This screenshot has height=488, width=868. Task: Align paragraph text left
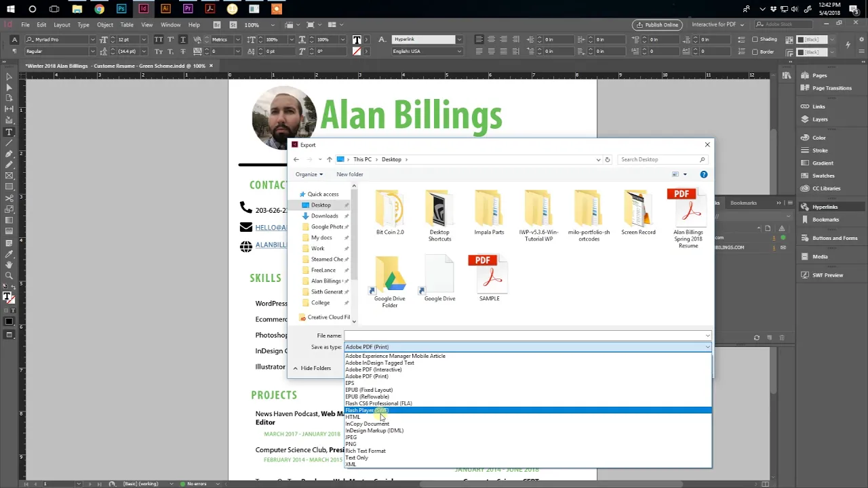[x=479, y=39]
